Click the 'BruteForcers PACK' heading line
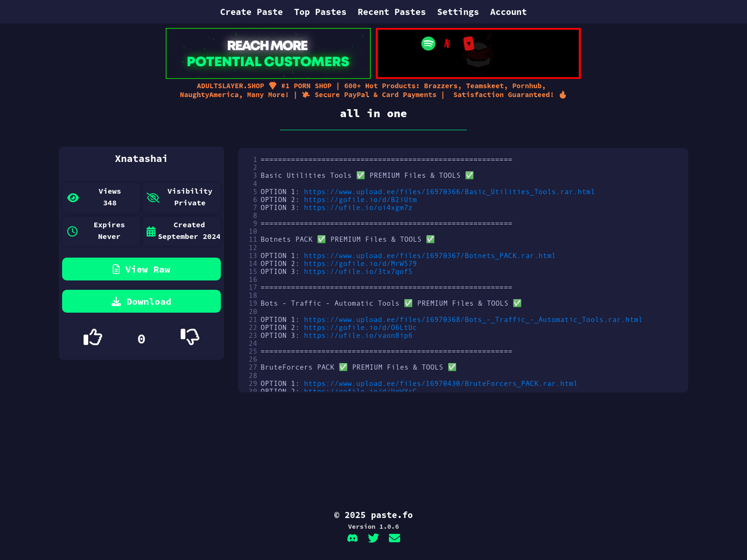Image resolution: width=747 pixels, height=560 pixels. tap(359, 367)
